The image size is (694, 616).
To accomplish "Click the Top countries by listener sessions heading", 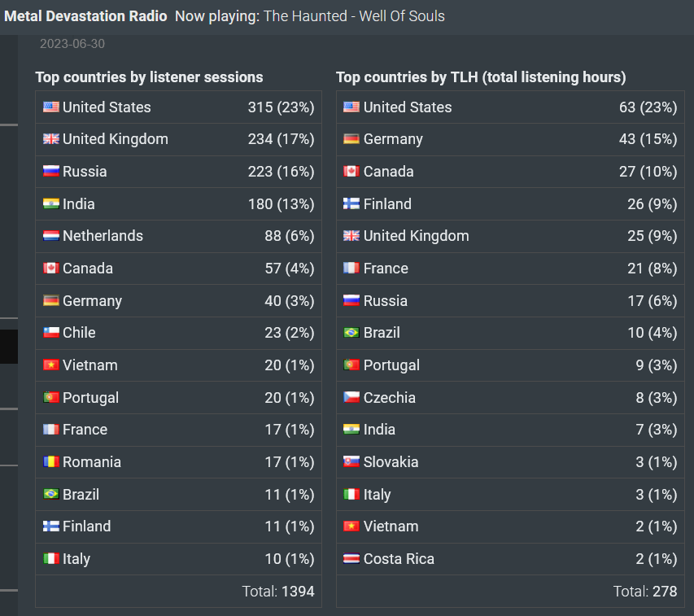I will 149,77.
